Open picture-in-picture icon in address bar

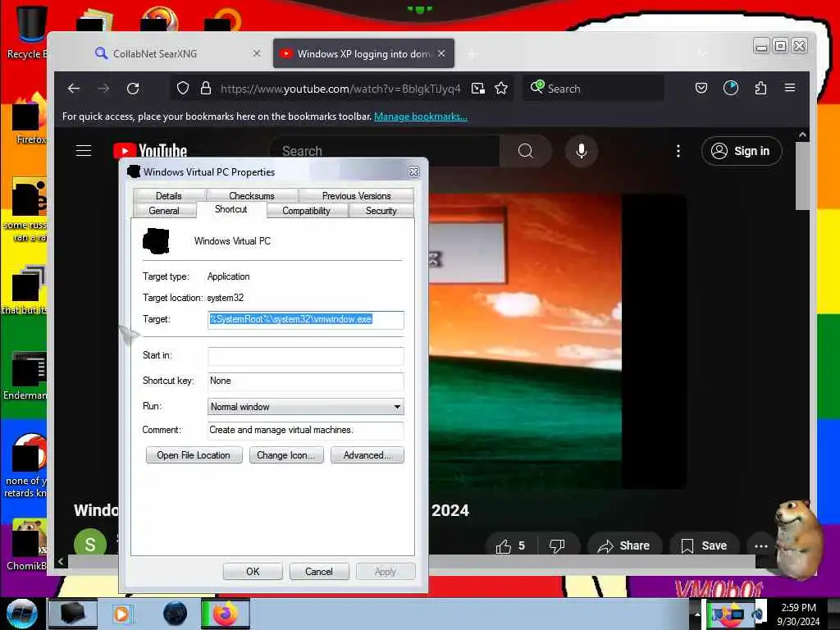478,89
